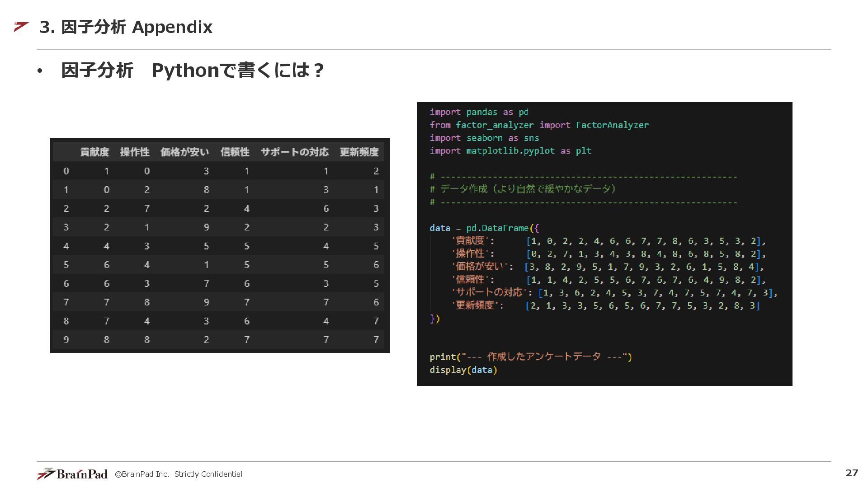This screenshot has height=488, width=868.
Task: Click the 'サポートの対応' column header
Action: 294,152
